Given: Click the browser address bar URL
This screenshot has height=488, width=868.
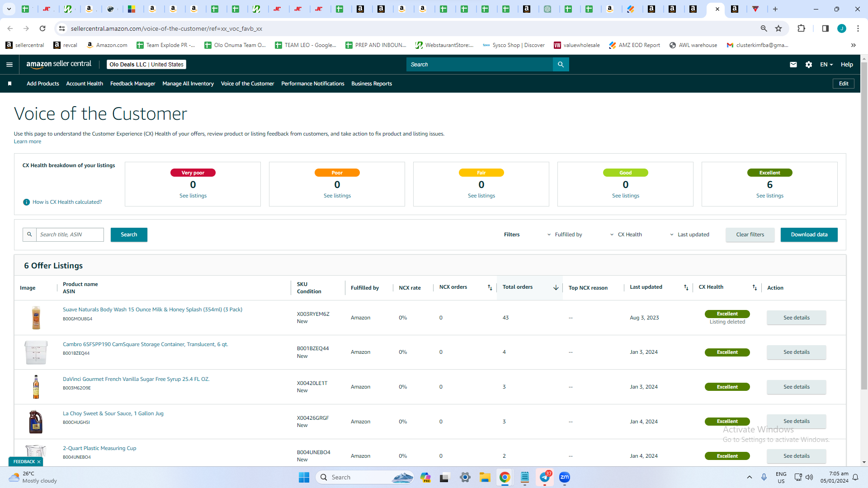Looking at the screenshot, I should (166, 28).
